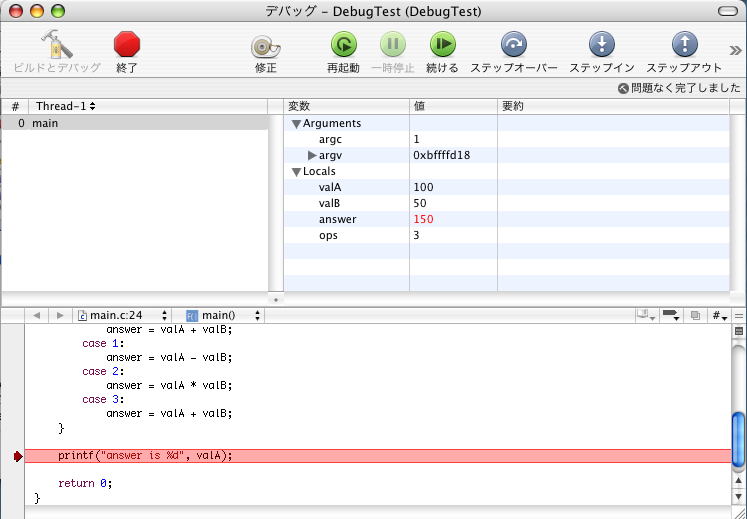
Task: Click the 変数 (Variable) column header
Action: pos(346,106)
